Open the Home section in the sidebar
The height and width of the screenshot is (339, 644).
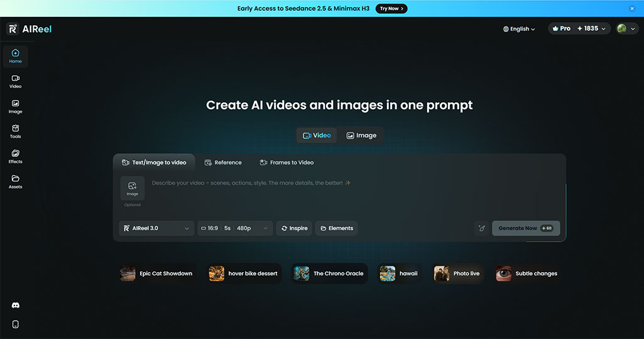click(x=15, y=56)
